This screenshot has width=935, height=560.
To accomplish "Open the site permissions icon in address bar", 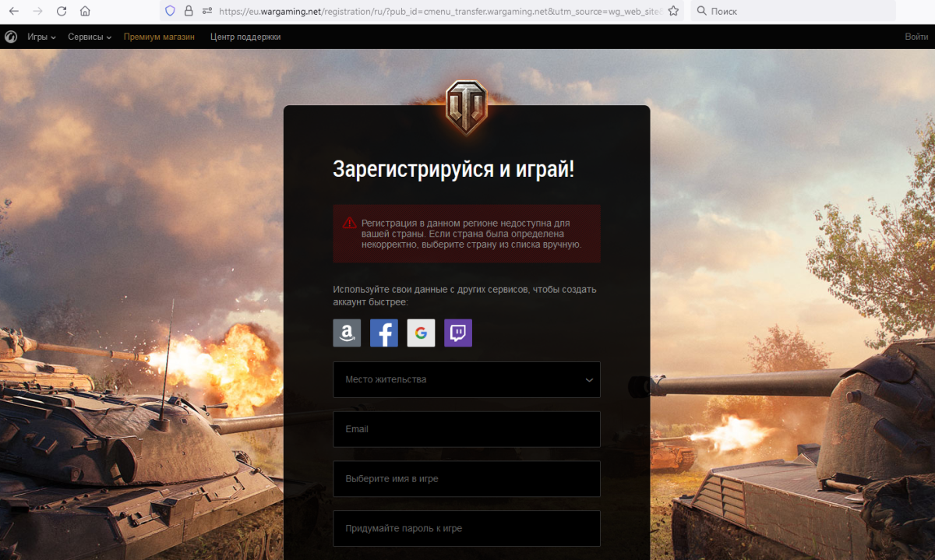I will [x=207, y=11].
